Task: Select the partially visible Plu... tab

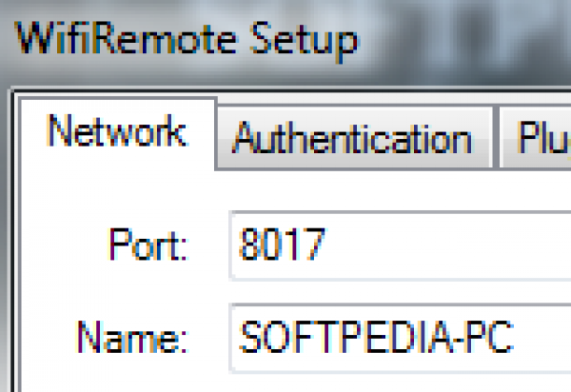Action: click(x=542, y=139)
